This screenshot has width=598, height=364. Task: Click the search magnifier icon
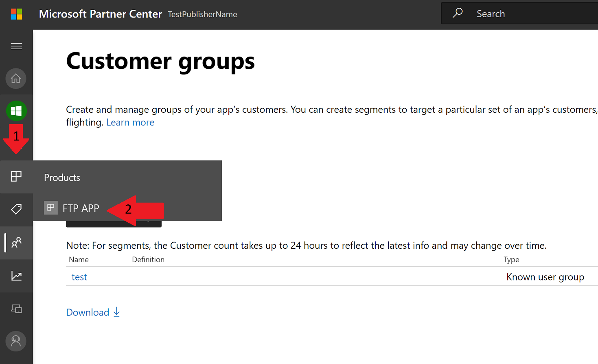click(458, 13)
